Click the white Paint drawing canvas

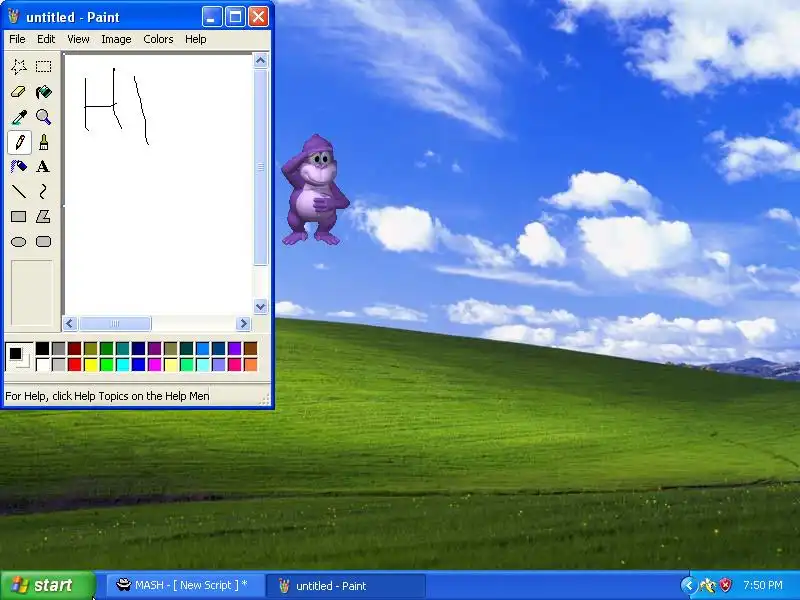click(x=158, y=184)
